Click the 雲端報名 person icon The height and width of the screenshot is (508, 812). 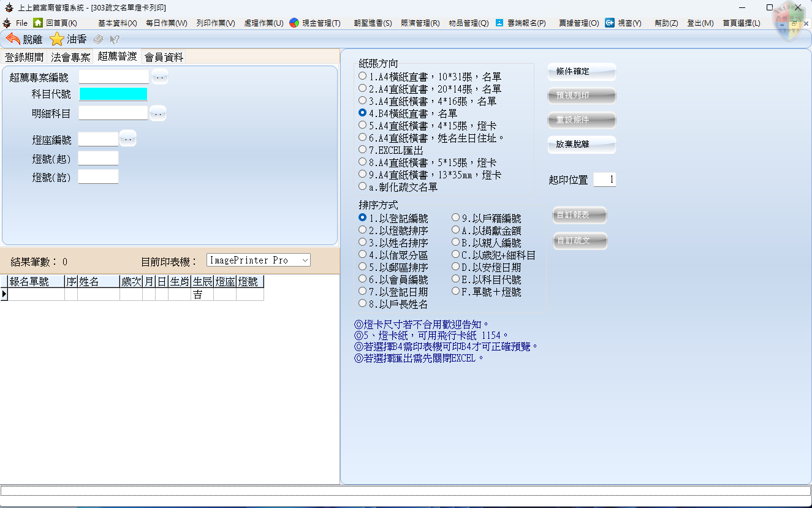point(499,23)
